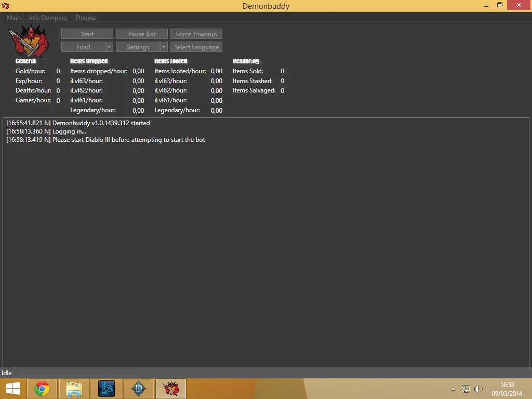Viewport: 532px width, 399px height.
Task: Switch to Diablo III taskbar icon
Action: click(139, 389)
